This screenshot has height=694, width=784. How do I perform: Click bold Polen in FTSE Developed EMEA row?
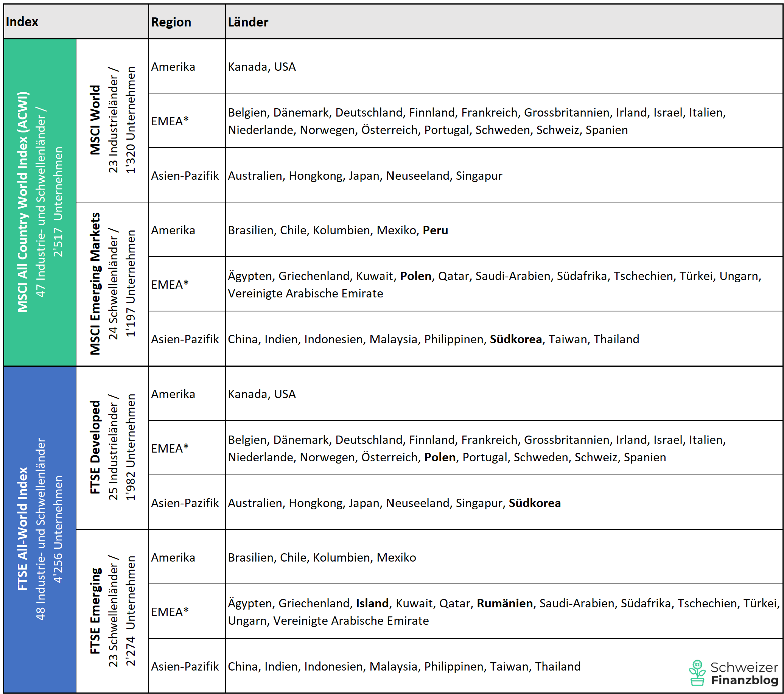(x=440, y=457)
